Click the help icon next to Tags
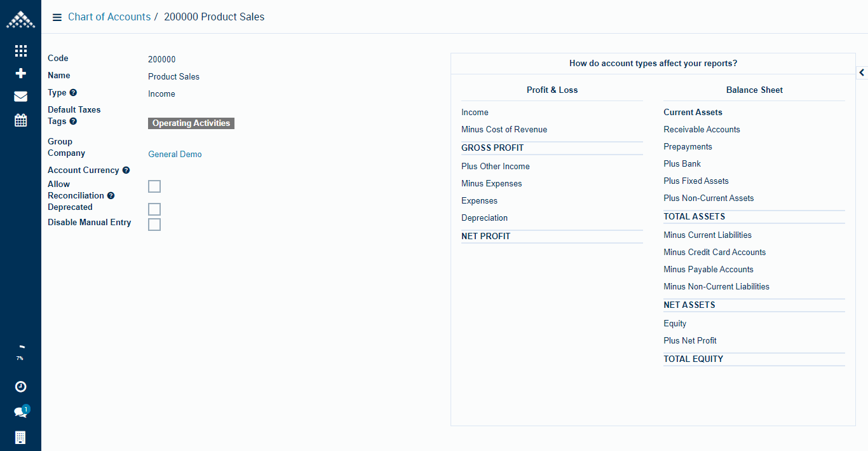 [73, 121]
